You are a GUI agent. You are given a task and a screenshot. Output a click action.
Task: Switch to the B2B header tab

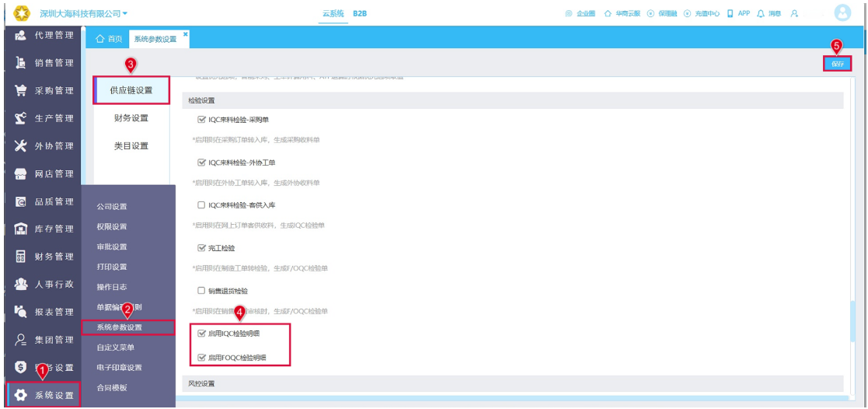click(360, 13)
